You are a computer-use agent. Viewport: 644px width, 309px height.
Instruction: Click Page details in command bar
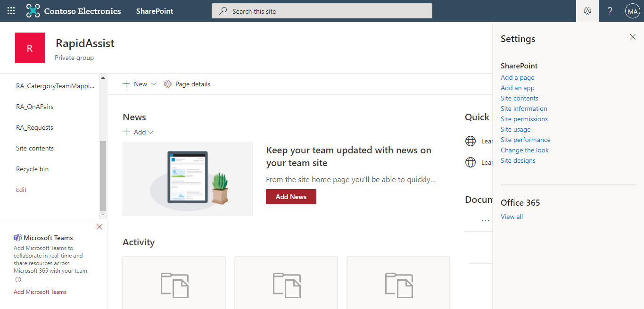[187, 84]
